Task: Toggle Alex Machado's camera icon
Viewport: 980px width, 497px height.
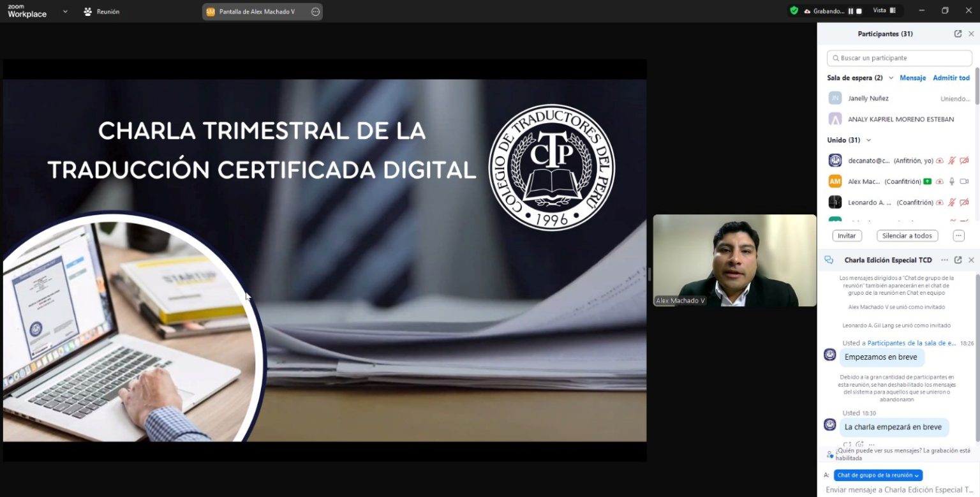Action: (964, 182)
